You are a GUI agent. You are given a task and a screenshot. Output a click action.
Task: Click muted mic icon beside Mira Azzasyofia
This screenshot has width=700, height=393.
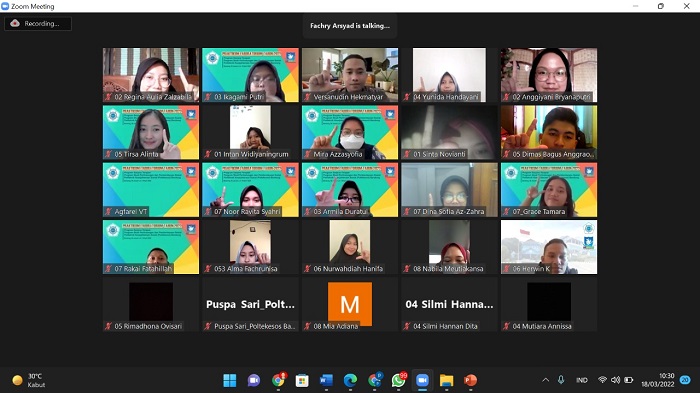pos(307,154)
